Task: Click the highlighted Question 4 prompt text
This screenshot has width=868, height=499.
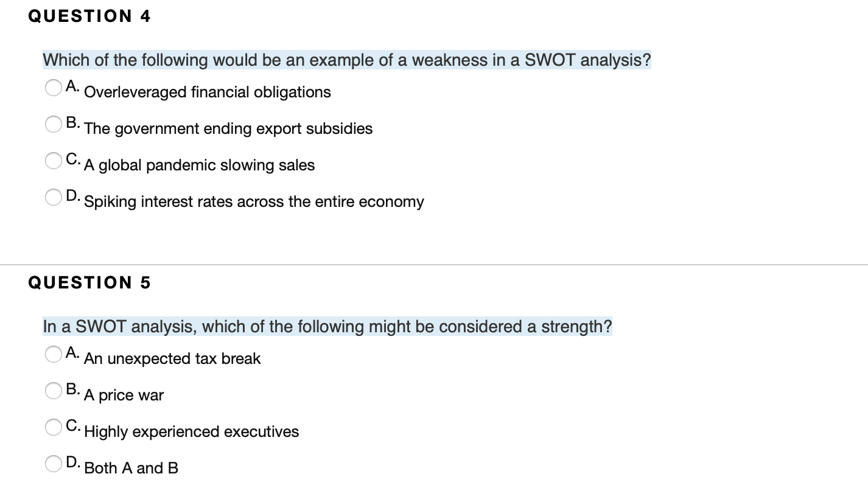Action: click(x=346, y=60)
